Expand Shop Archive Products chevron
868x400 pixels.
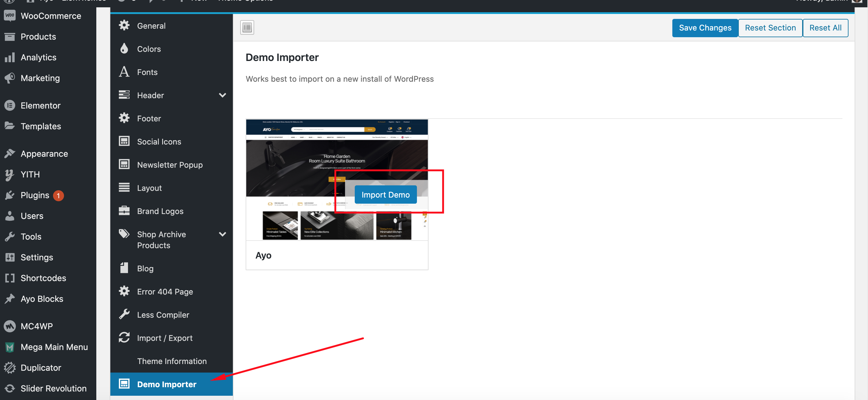click(222, 234)
